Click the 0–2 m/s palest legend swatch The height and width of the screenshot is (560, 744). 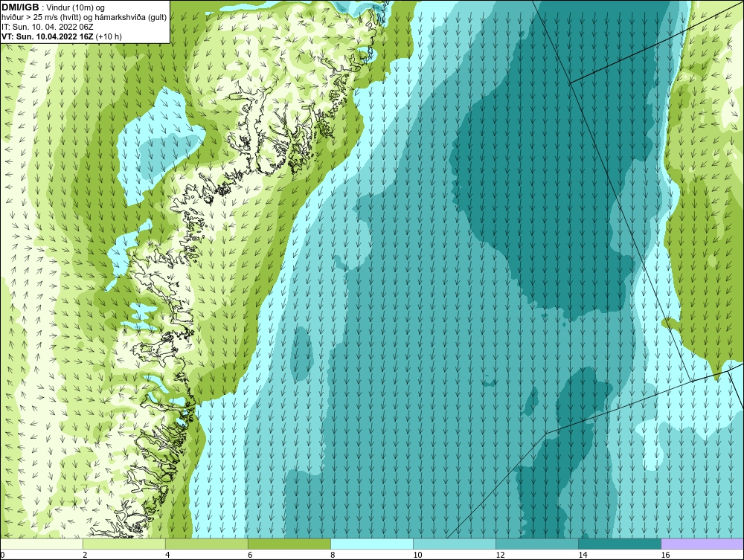(42, 544)
